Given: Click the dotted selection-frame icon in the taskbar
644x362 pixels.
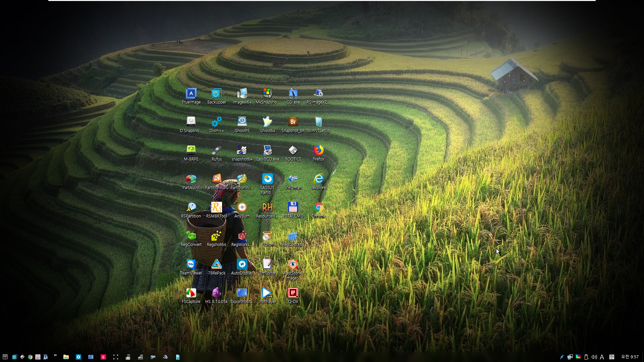Looking at the screenshot, I should pos(116,357).
